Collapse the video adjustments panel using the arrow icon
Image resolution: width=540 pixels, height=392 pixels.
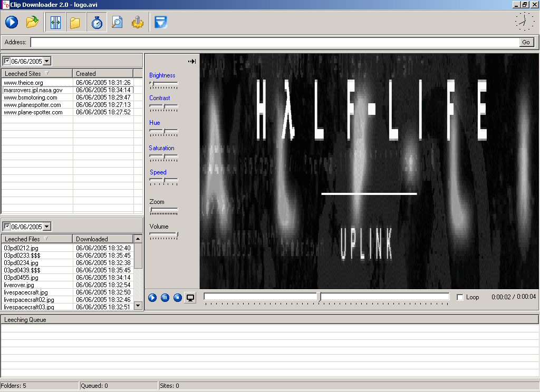coord(192,61)
